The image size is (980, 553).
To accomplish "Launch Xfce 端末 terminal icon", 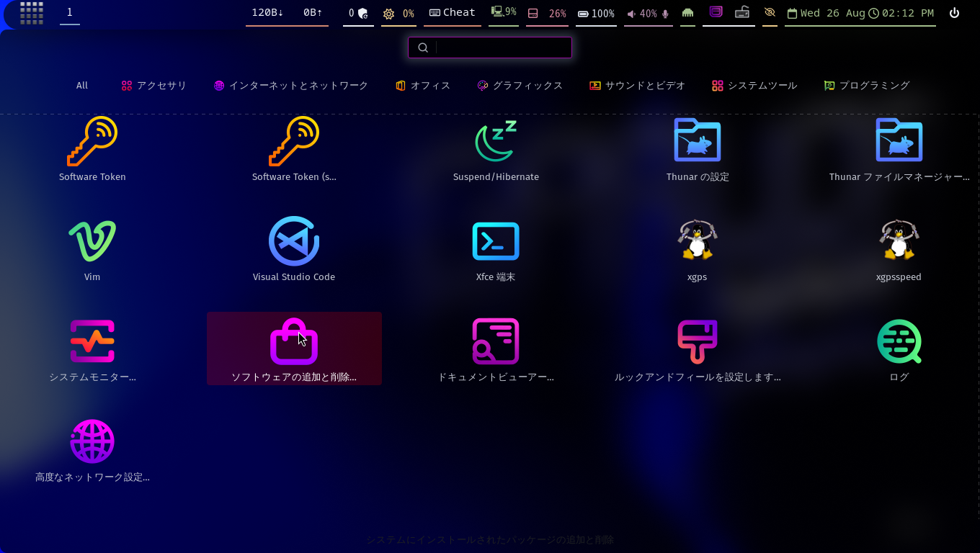I will pos(496,241).
